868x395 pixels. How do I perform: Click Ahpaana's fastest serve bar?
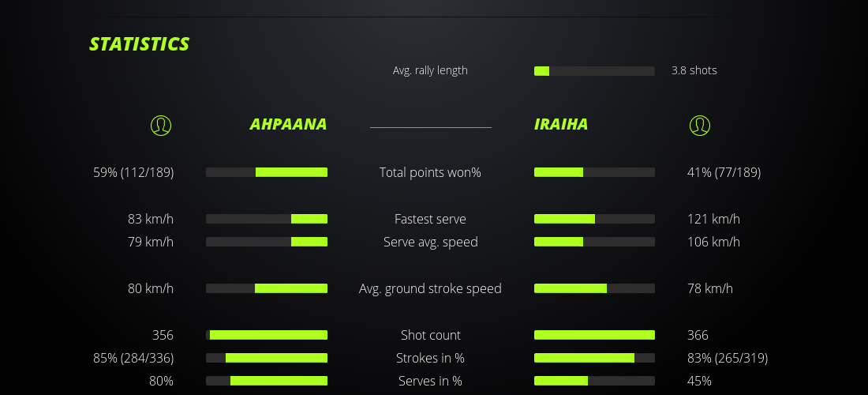click(x=267, y=219)
